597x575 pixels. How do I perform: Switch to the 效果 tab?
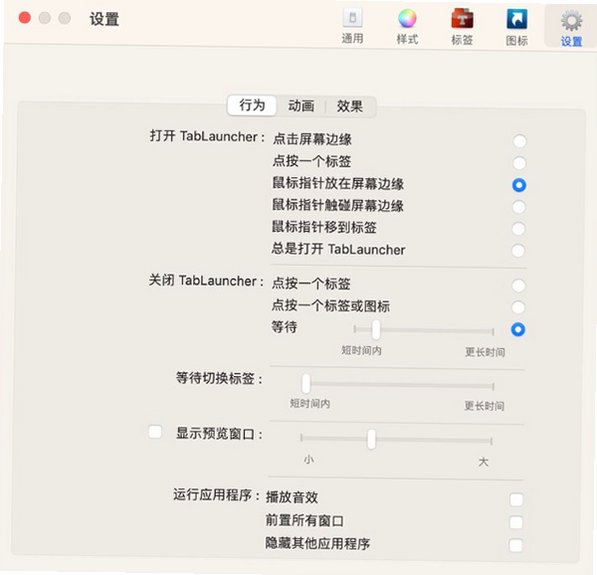(350, 106)
